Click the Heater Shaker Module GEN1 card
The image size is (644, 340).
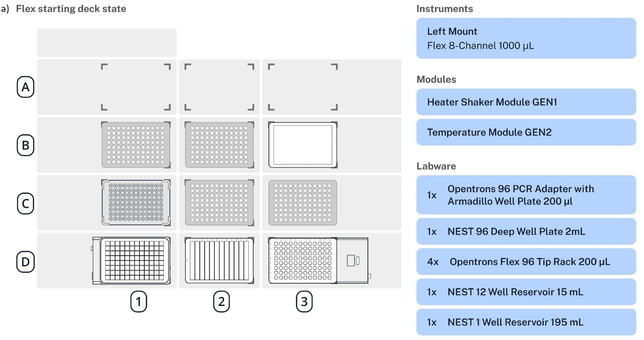[x=526, y=102]
